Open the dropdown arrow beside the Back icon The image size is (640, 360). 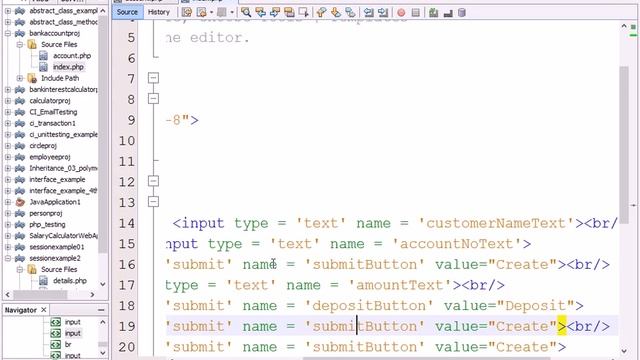(x=211, y=13)
